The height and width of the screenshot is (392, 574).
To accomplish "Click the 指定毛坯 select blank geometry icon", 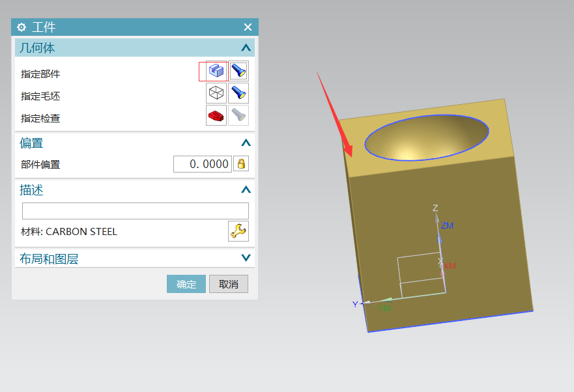I will tap(216, 93).
